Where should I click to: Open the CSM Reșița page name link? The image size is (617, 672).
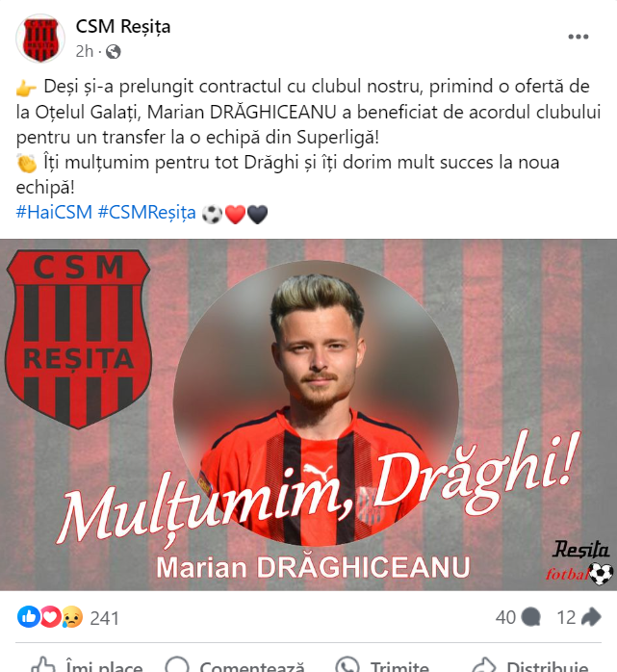[123, 26]
